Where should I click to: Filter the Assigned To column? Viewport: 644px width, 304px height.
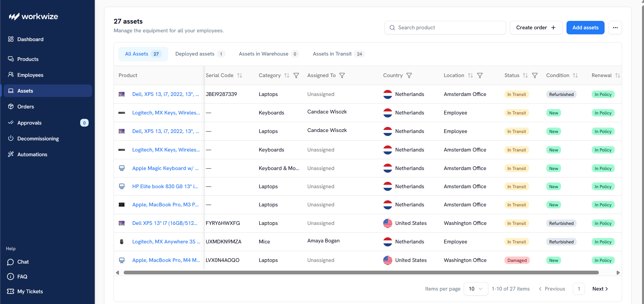tap(342, 75)
